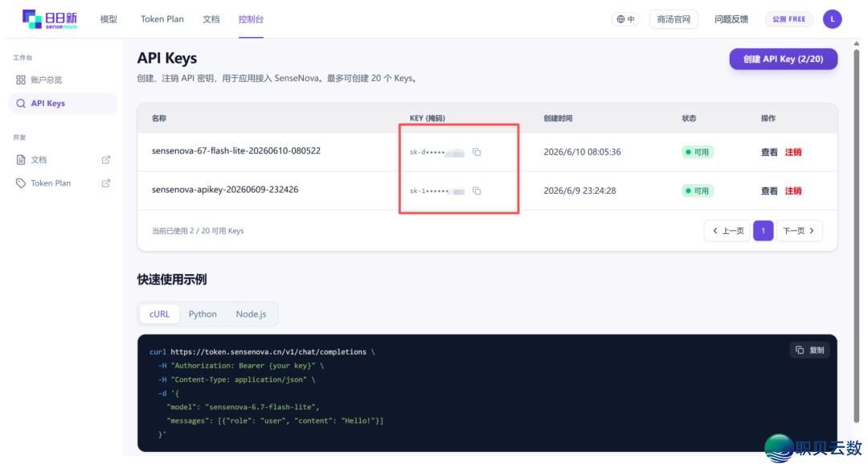View the sensenova-apikey-20260609 key via 查看

(x=769, y=191)
